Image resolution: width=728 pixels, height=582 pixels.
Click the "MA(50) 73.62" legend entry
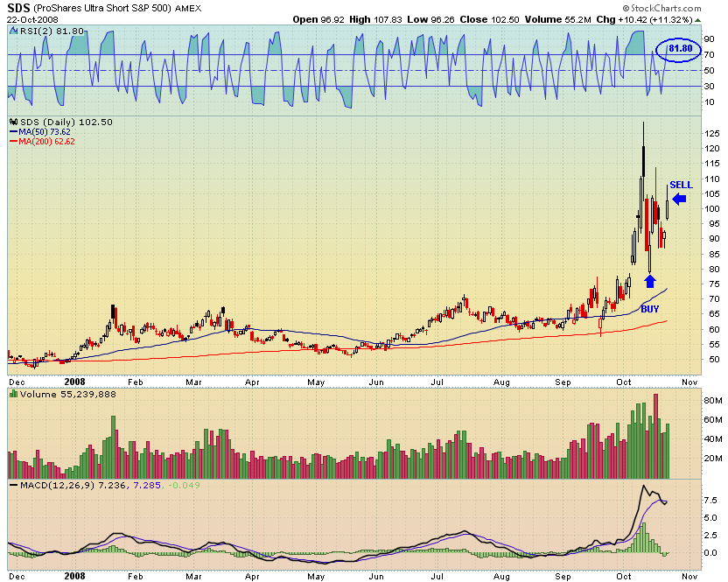click(45, 132)
